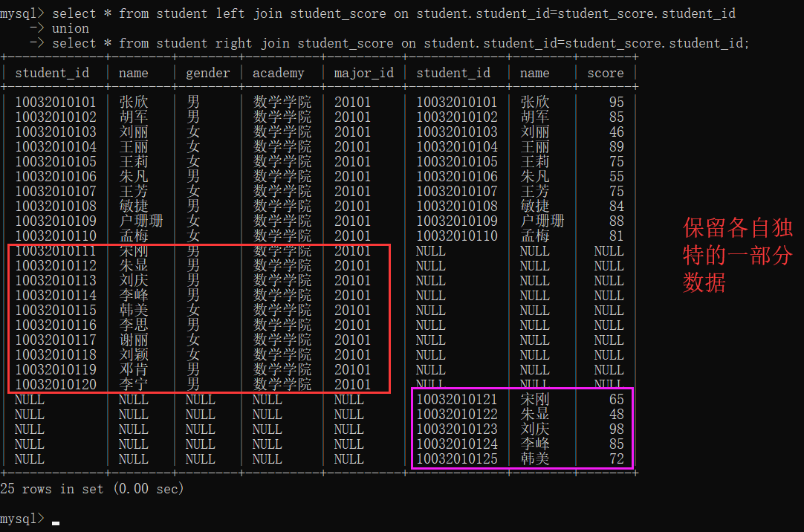The height and width of the screenshot is (532, 804).
Task: Click the "major_id" column header
Action: click(364, 74)
